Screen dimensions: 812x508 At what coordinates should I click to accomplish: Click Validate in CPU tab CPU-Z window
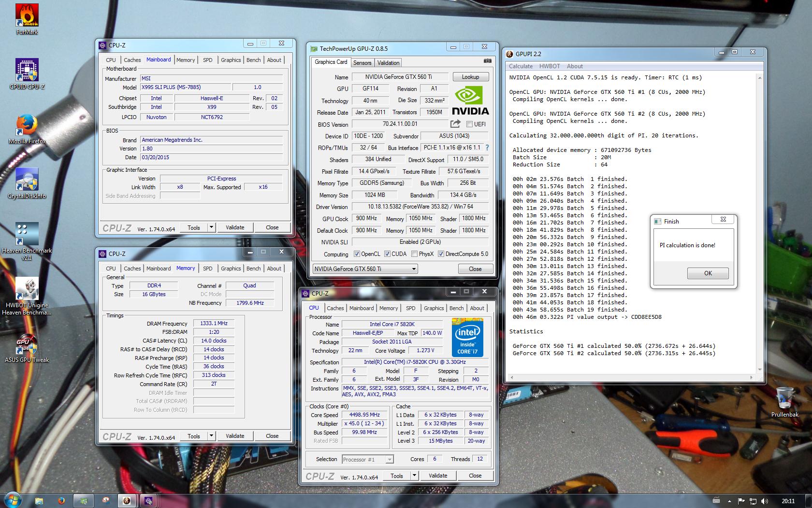pyautogui.click(x=438, y=476)
